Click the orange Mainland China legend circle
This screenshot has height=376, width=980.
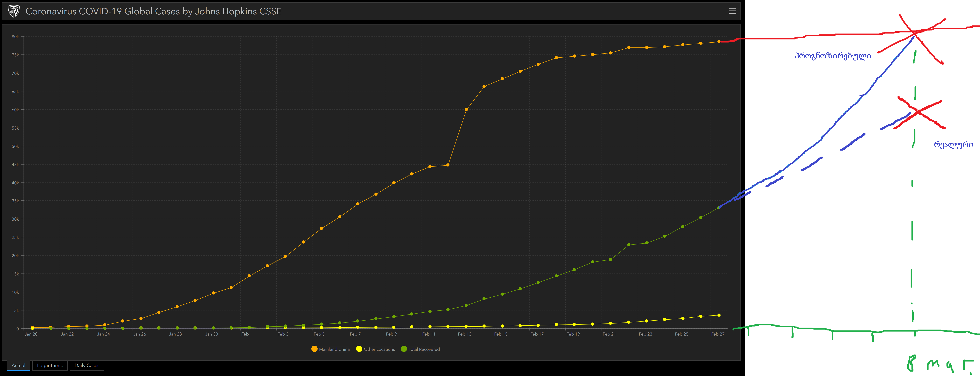(x=314, y=349)
